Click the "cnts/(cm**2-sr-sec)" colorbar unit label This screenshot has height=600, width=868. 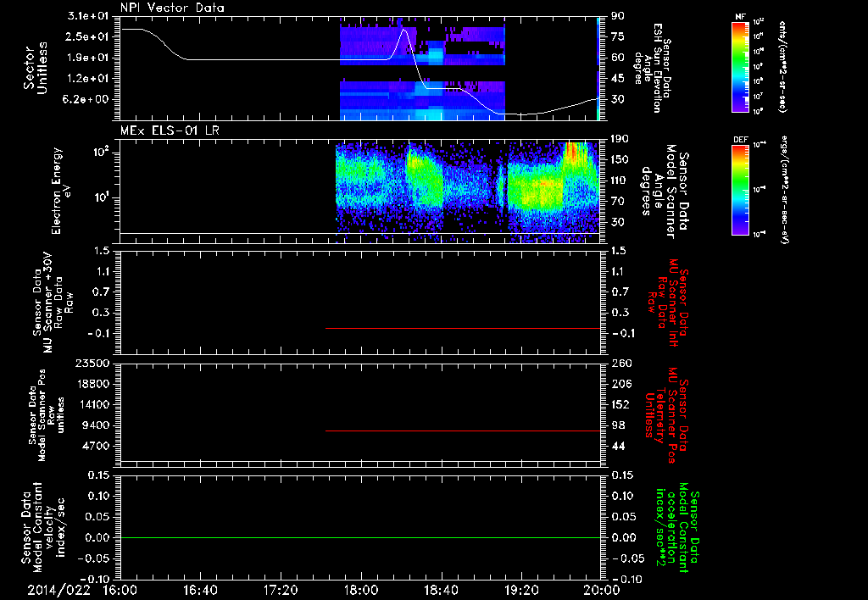click(782, 67)
